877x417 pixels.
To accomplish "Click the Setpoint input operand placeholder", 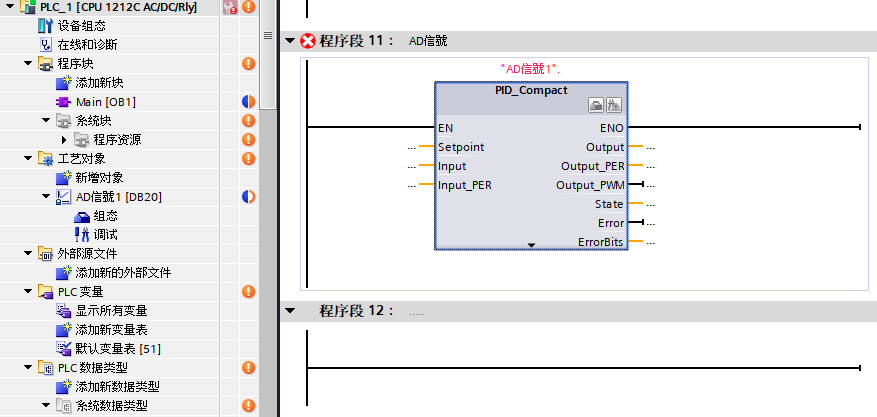I will coord(412,147).
